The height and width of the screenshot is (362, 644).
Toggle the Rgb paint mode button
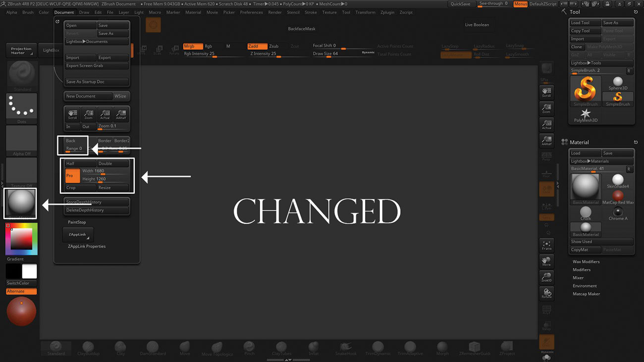[209, 46]
